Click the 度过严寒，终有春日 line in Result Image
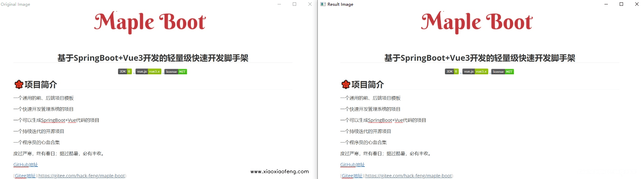 (386, 153)
